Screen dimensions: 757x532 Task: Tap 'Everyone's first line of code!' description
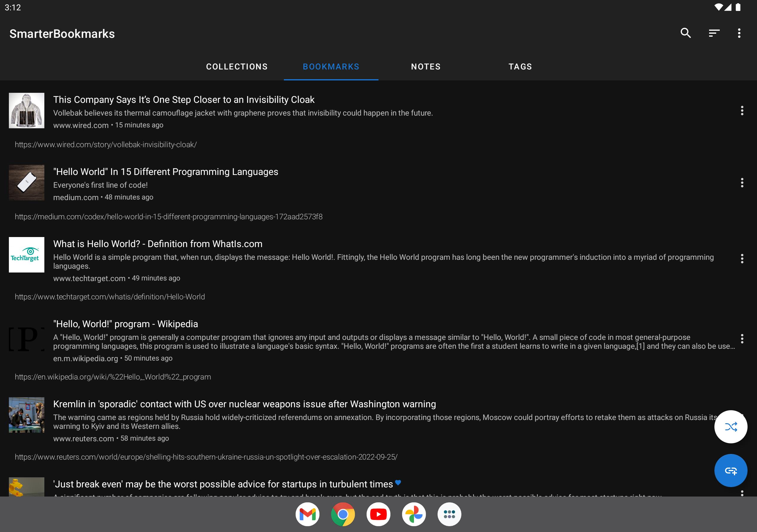click(x=100, y=185)
